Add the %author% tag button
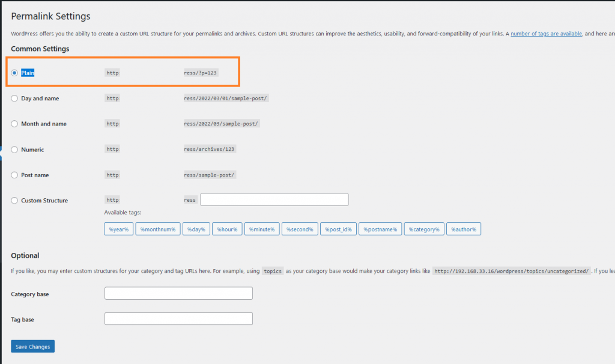The height and width of the screenshot is (364, 615). click(464, 229)
